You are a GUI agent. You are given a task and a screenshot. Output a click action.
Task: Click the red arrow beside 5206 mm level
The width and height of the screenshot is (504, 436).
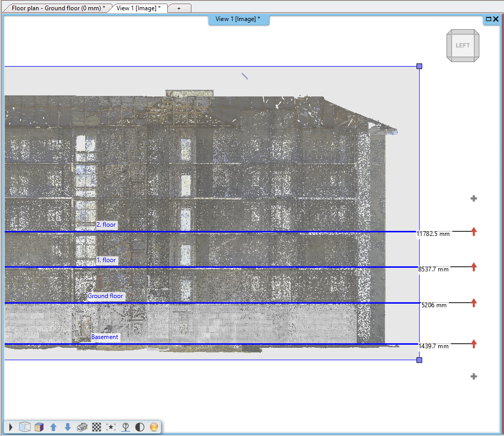[474, 303]
